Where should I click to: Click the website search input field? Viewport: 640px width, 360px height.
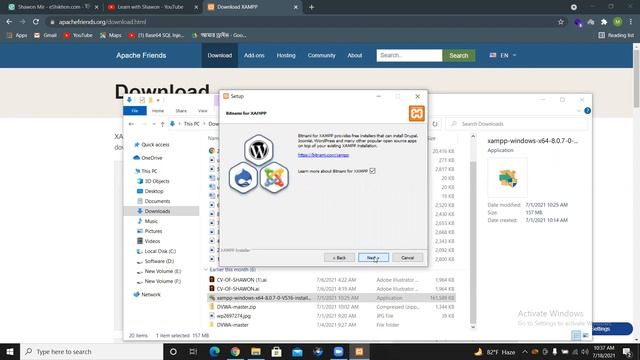pos(409,55)
